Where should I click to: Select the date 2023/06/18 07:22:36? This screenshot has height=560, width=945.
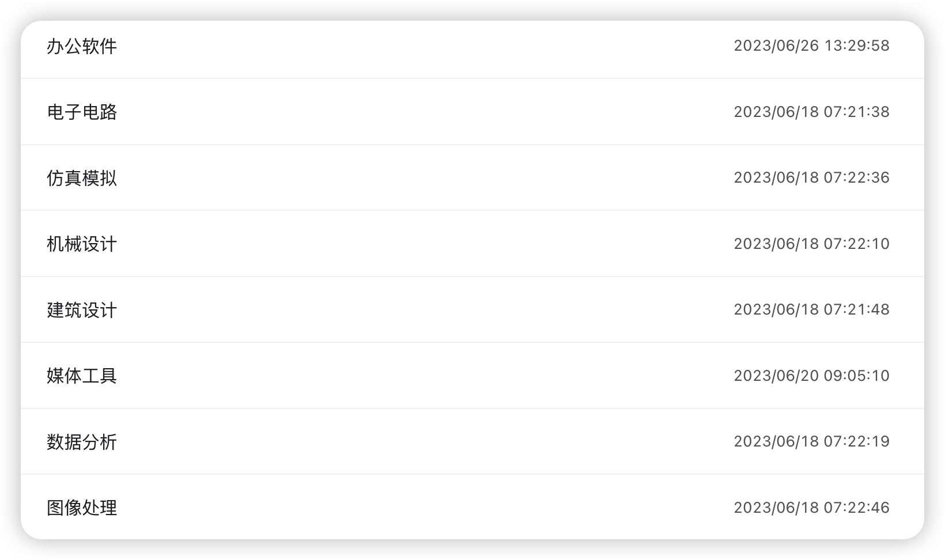[x=811, y=177]
